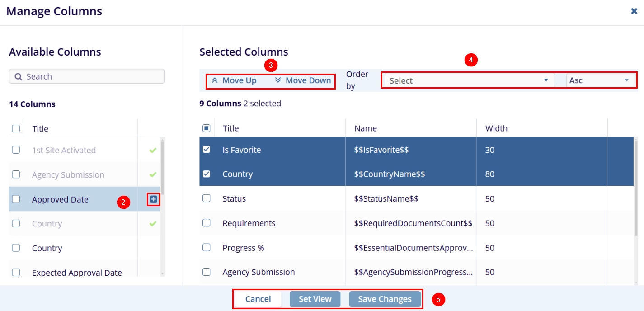Cancel the column changes

coord(258,299)
